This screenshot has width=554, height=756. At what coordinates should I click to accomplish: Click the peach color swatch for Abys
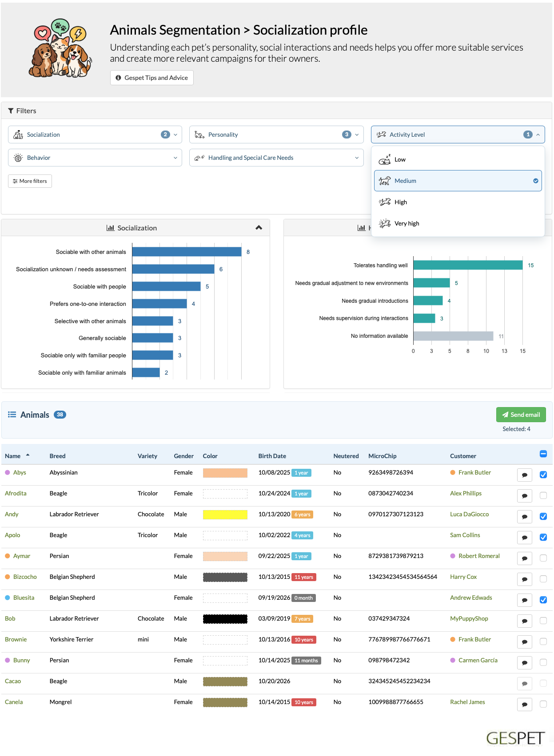point(225,473)
